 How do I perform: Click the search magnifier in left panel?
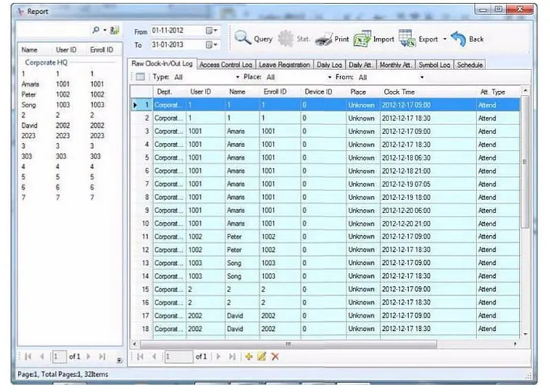tap(96, 30)
